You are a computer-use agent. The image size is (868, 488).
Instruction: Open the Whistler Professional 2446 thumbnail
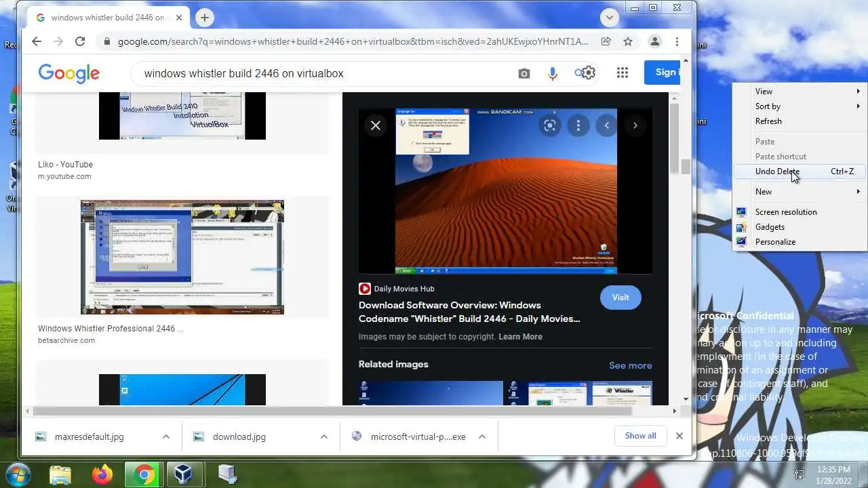click(182, 258)
